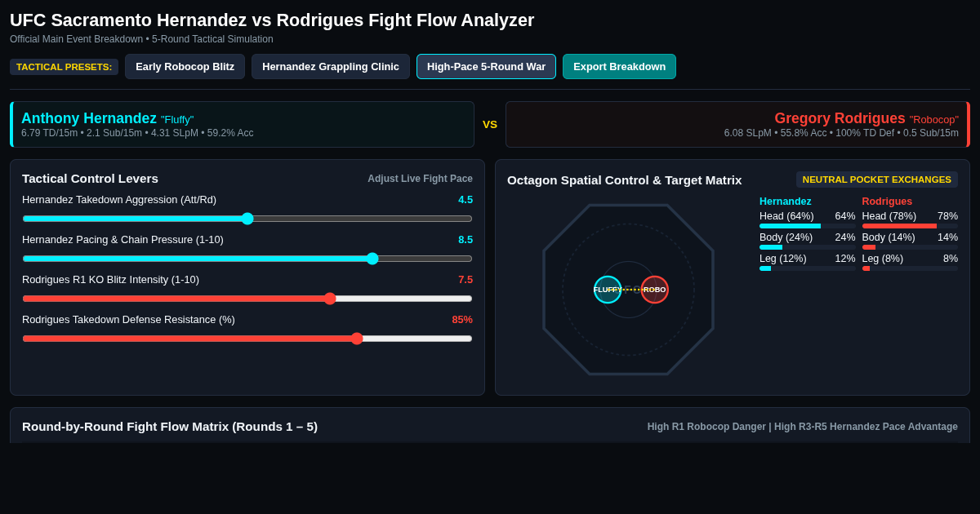Click the Hernandez stats line 6.79 TD/15m

coord(137,133)
